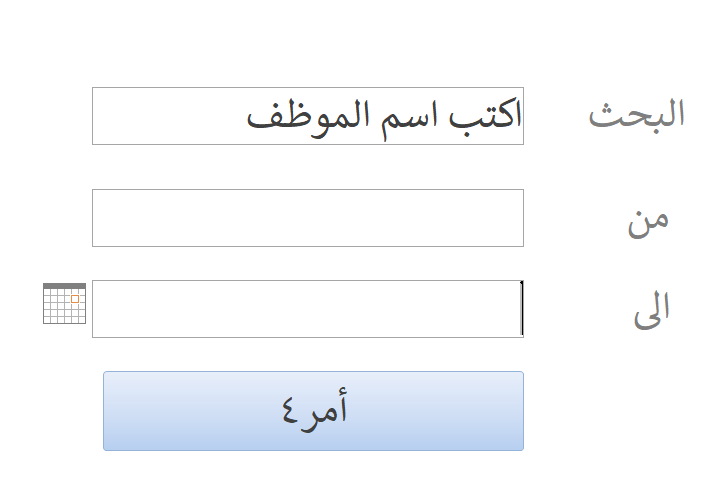This screenshot has height=502, width=714.
Task: Click the الى label
Action: pyautogui.click(x=652, y=309)
